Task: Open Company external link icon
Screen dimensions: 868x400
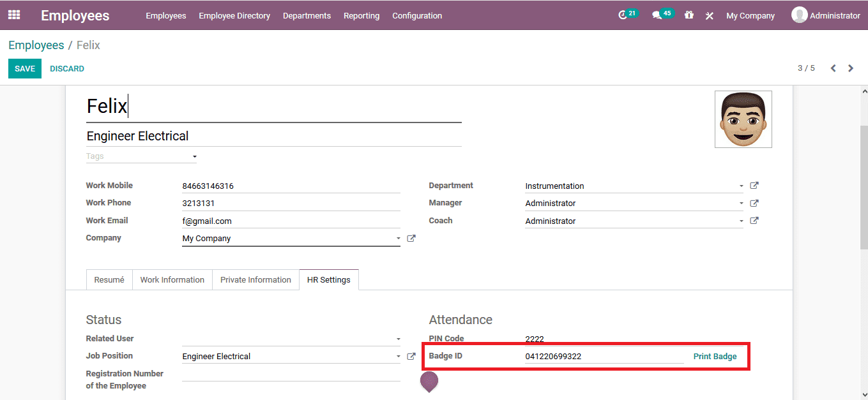Action: coord(411,239)
